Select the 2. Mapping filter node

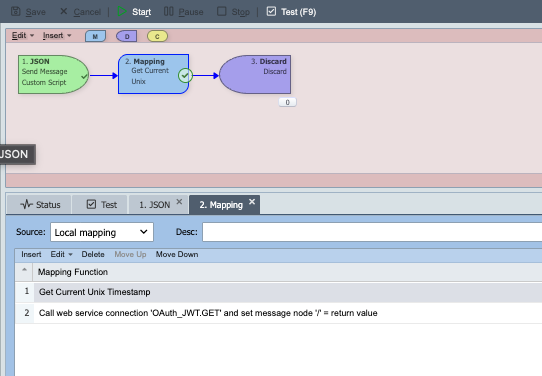153,74
